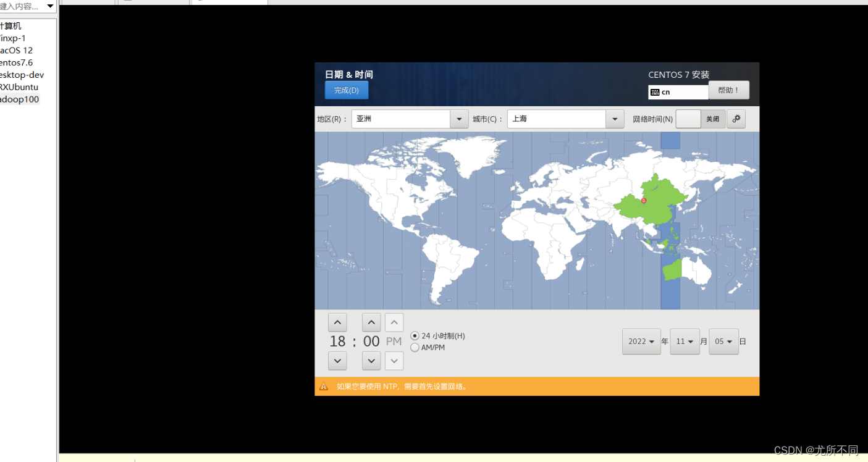Open the cn keyboard layout indicator
This screenshot has height=462, width=868.
click(x=678, y=92)
